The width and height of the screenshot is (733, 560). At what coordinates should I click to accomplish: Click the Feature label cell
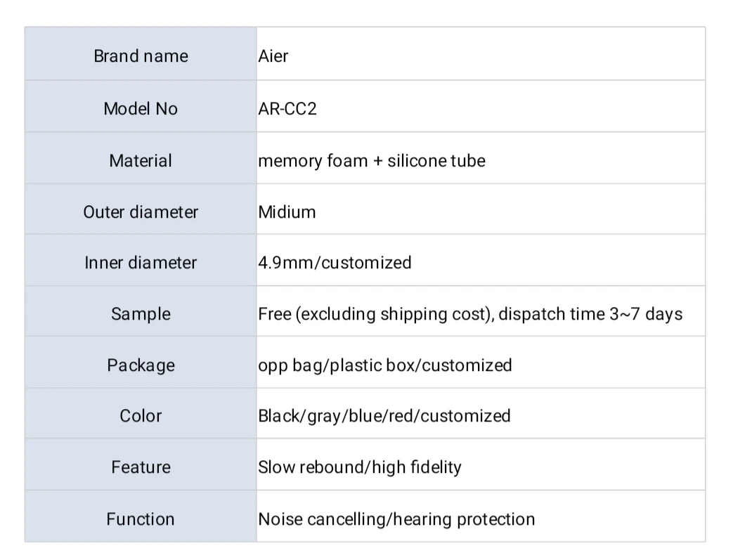pos(141,464)
